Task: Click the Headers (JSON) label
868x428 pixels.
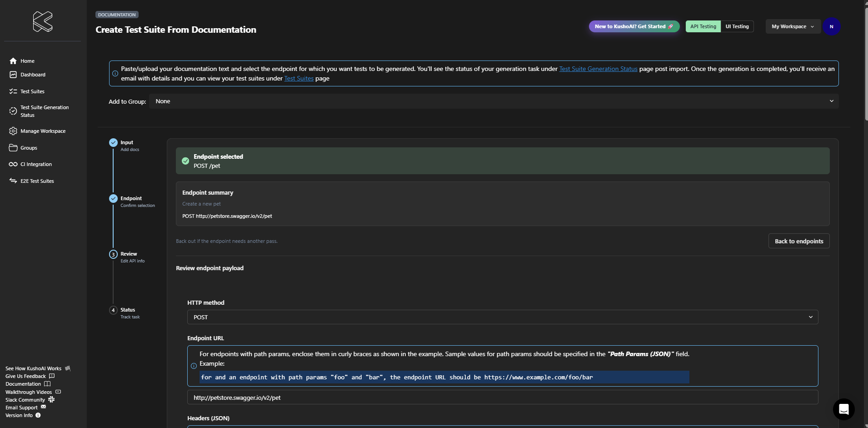Action: [208, 418]
